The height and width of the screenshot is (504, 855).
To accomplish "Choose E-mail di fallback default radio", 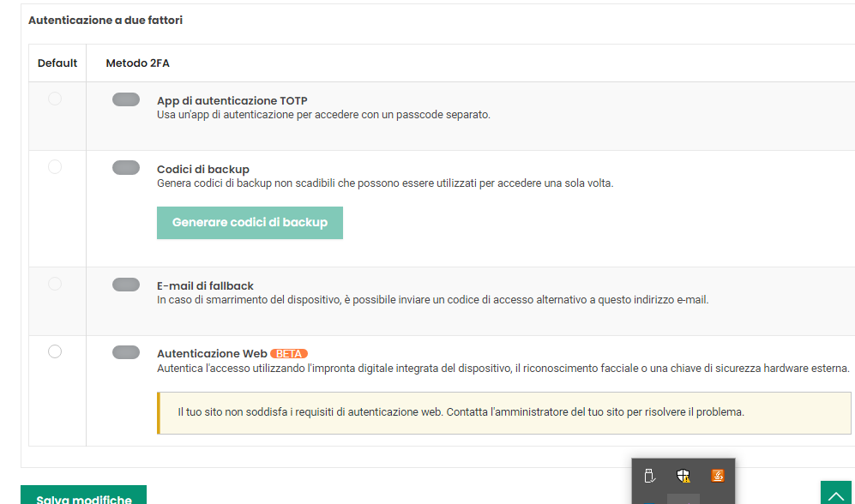I will click(55, 284).
